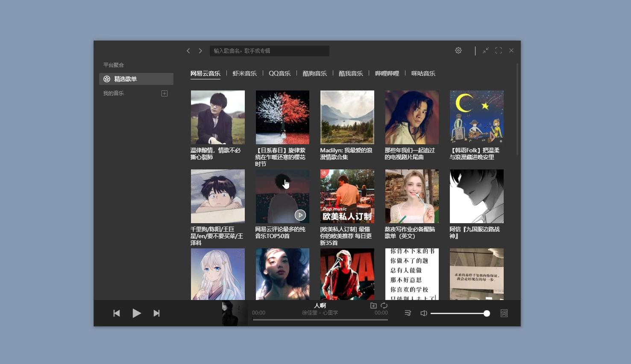This screenshot has height=364, width=631.
Task: Open the settings gear icon
Action: [x=458, y=50]
